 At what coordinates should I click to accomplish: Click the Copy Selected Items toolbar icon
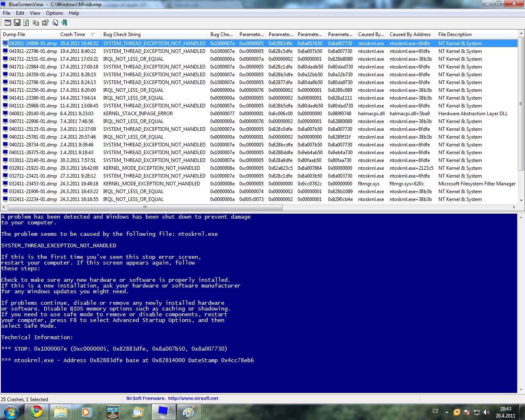pyautogui.click(x=36, y=23)
